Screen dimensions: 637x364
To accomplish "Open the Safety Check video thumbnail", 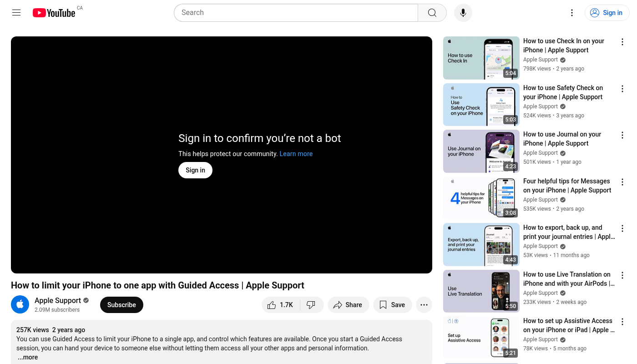I will point(481,105).
